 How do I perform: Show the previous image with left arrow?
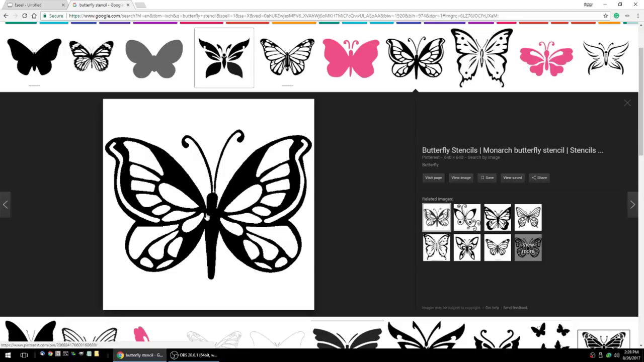[x=5, y=204]
